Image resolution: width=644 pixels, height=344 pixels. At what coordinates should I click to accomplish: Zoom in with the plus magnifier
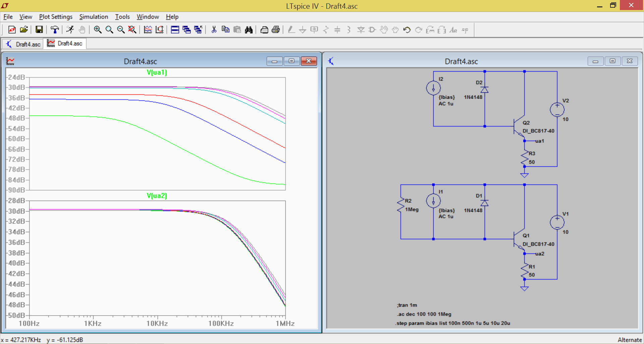click(x=98, y=30)
